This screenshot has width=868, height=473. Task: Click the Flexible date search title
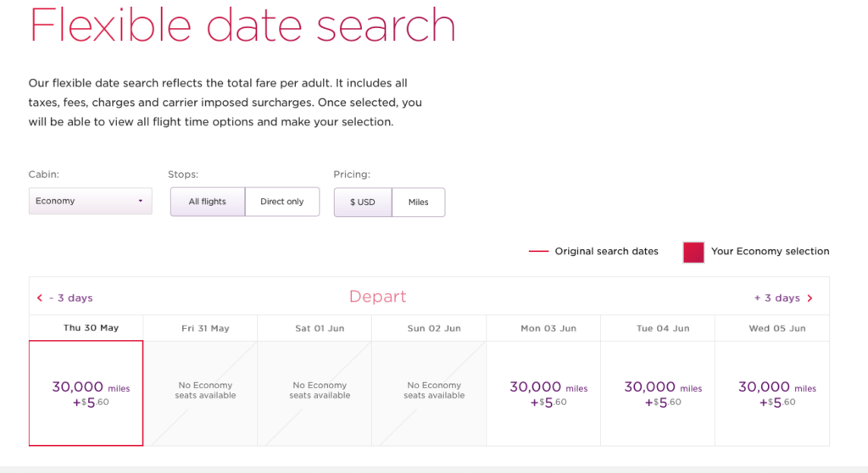tap(242, 25)
